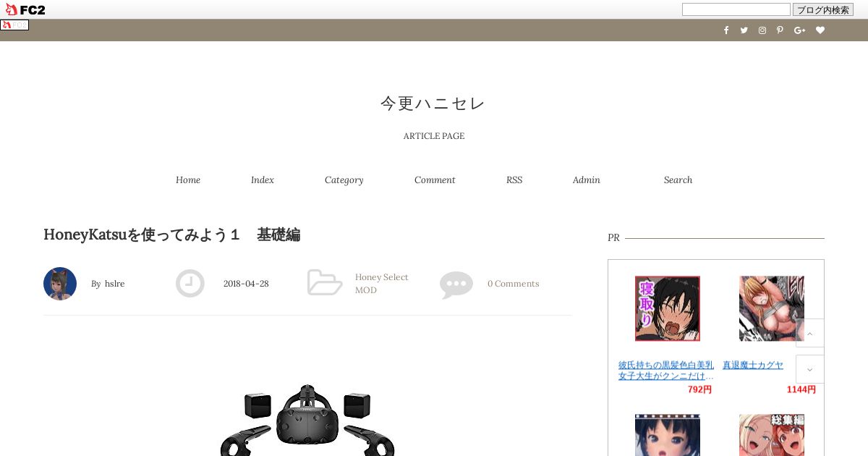Click the author name hslre

(x=115, y=284)
